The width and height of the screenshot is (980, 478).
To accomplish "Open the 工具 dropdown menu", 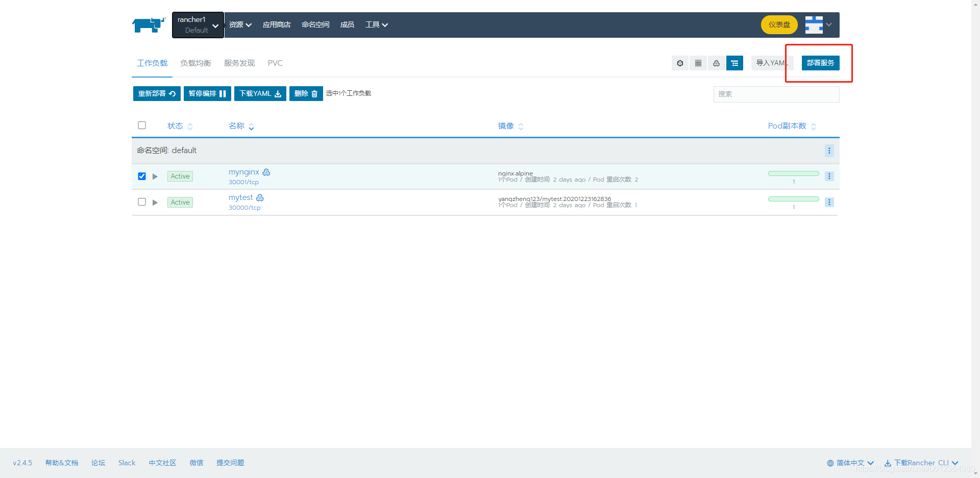I will 377,24.
